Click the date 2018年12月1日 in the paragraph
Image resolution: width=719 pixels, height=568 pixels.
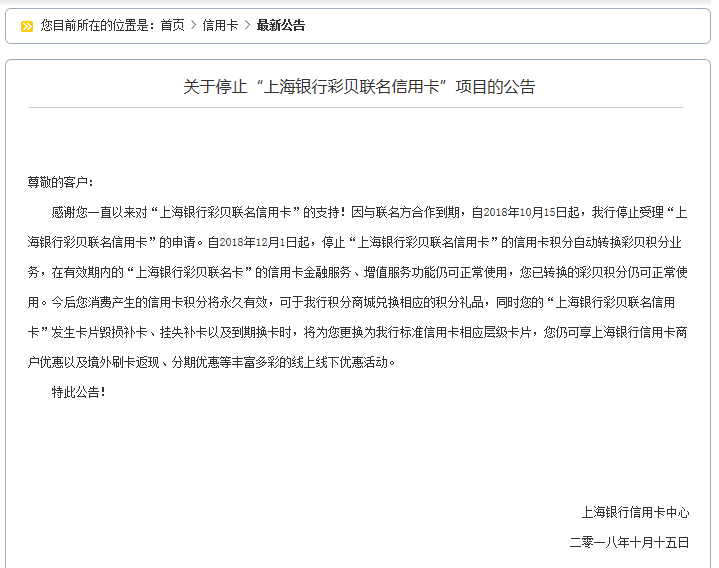259,243
